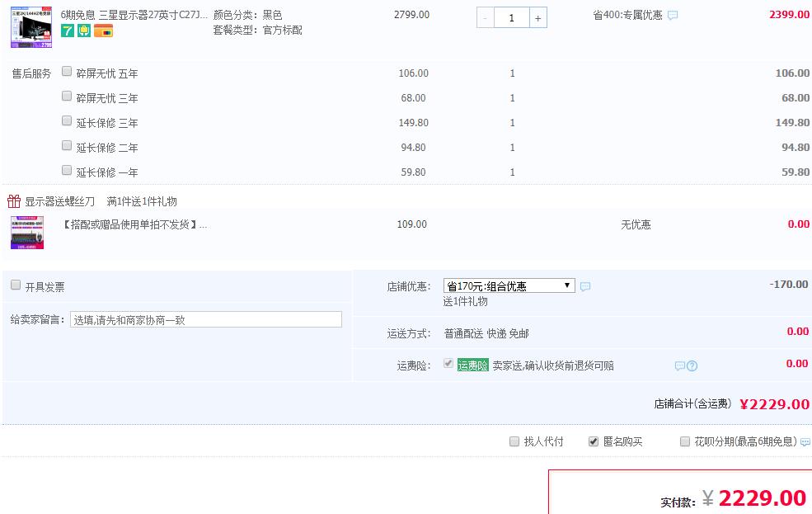Click the 颜色分类：黑色 attribute text
This screenshot has width=812, height=514.
click(x=247, y=15)
